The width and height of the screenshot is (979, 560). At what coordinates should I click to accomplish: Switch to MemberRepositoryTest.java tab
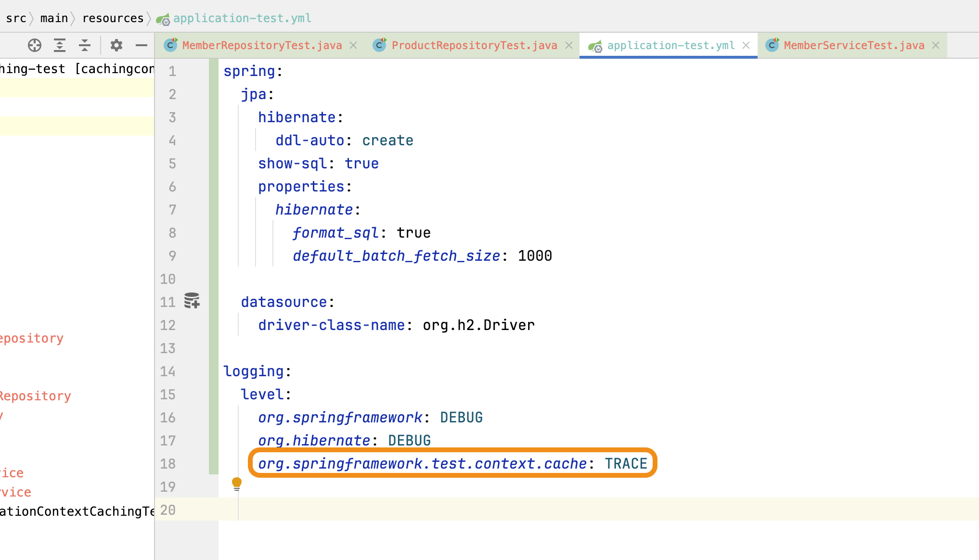click(262, 45)
